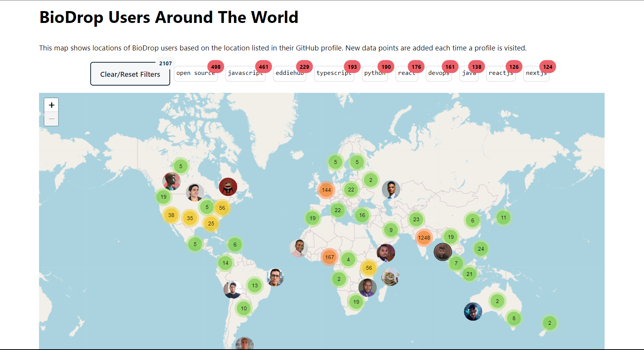View the user avatar in Peru

pyautogui.click(x=233, y=290)
